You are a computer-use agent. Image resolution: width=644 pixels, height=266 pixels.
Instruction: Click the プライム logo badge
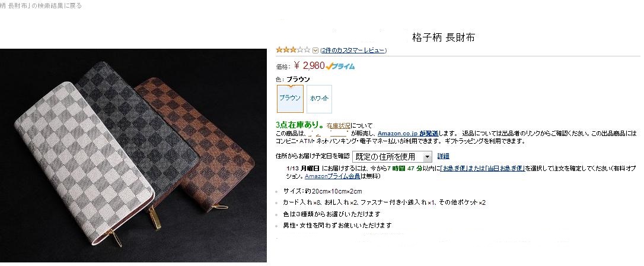pos(340,66)
